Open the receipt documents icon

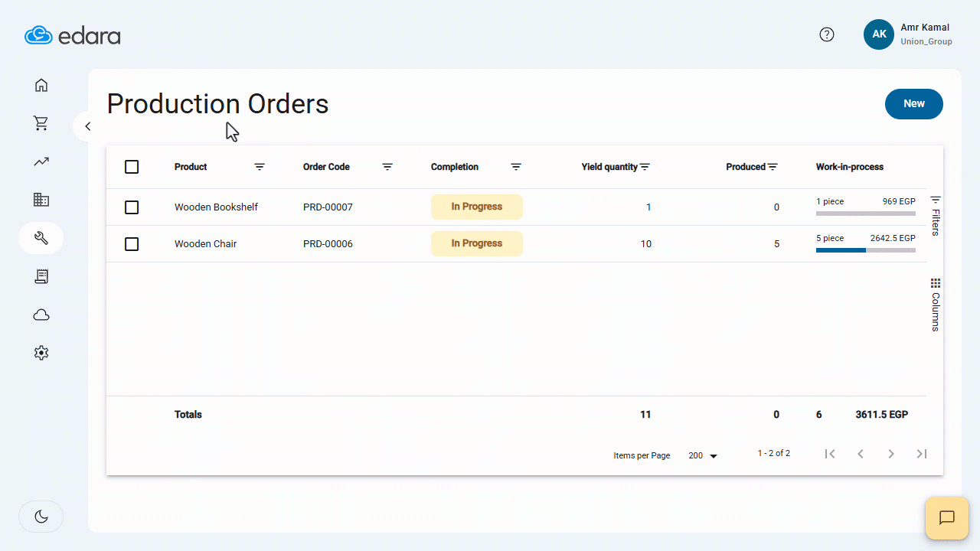(x=41, y=276)
